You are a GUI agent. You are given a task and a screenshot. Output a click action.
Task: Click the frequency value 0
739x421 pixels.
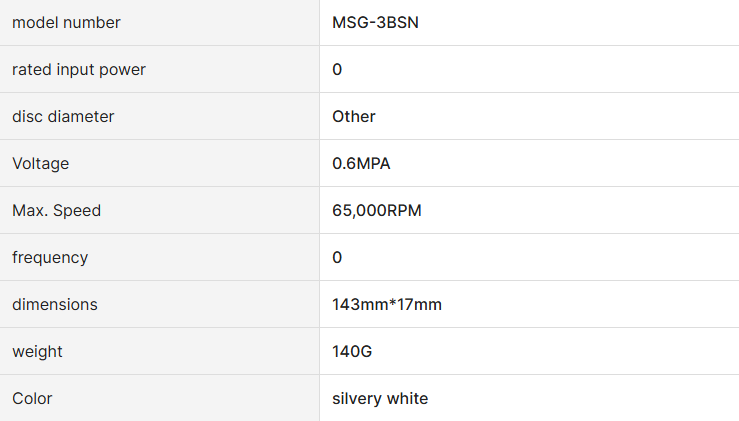337,257
